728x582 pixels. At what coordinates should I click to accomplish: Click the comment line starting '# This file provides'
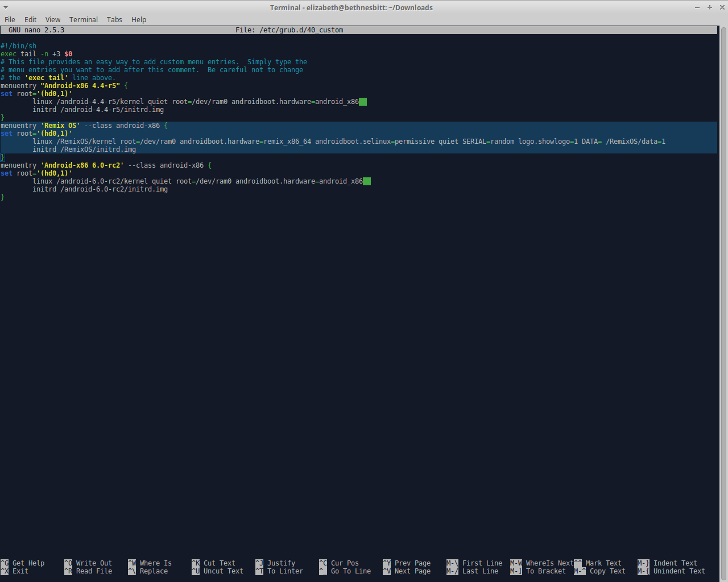click(154, 62)
